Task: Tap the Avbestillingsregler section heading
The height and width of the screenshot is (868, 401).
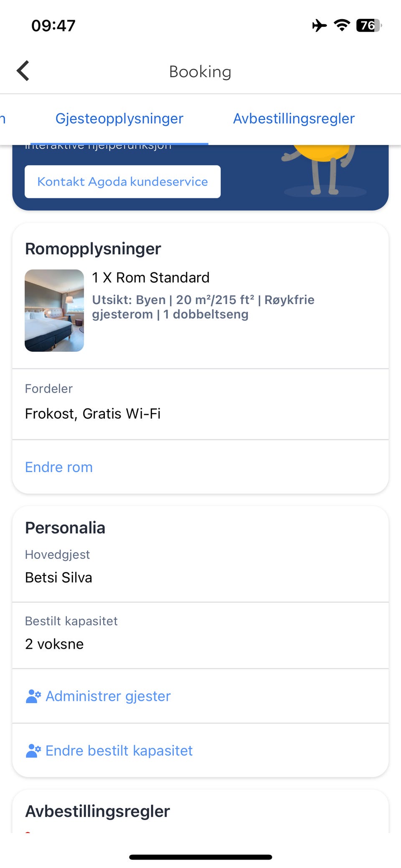Action: click(x=97, y=811)
